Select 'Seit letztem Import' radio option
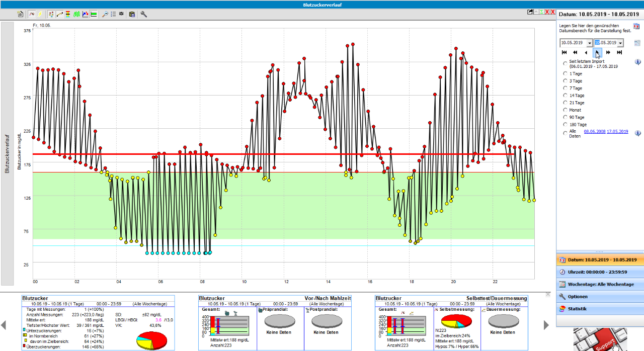644x351 pixels. (x=566, y=63)
